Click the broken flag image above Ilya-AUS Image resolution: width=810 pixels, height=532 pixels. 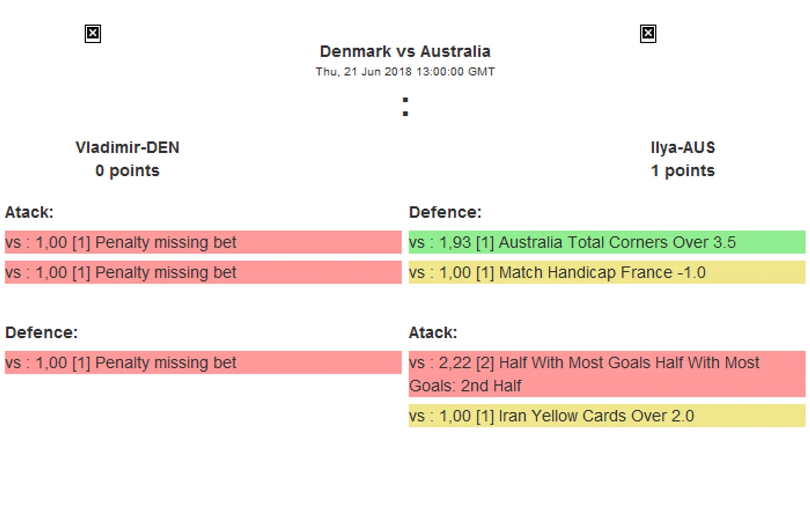pos(648,34)
